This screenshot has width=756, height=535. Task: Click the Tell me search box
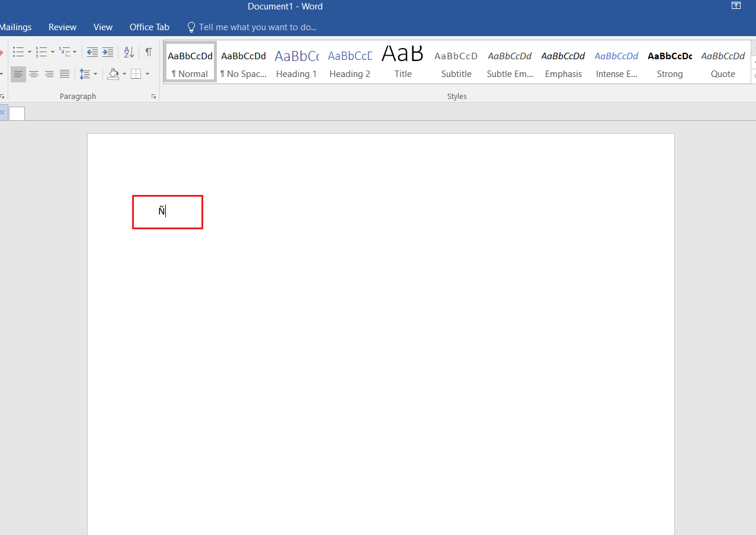tap(257, 27)
